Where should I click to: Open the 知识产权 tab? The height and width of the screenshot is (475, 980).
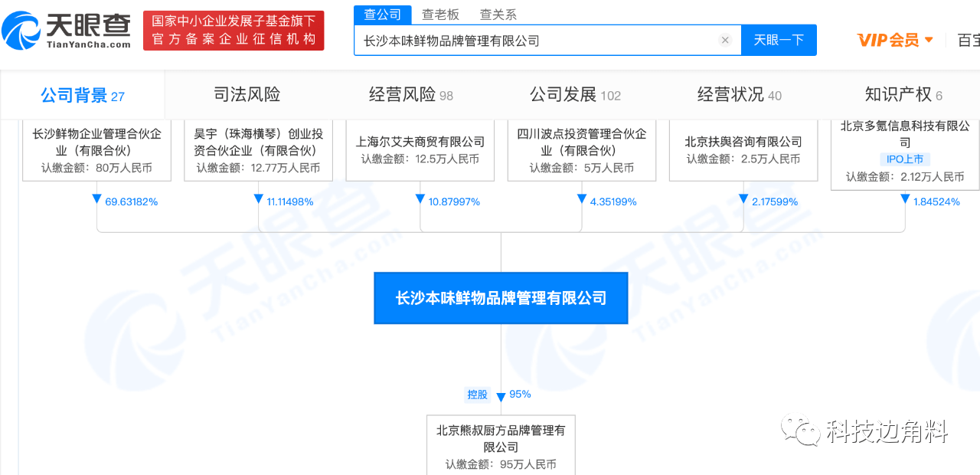(903, 94)
